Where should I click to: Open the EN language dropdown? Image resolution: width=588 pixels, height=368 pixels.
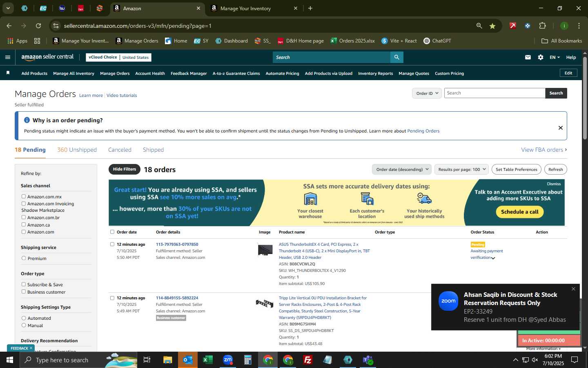555,57
